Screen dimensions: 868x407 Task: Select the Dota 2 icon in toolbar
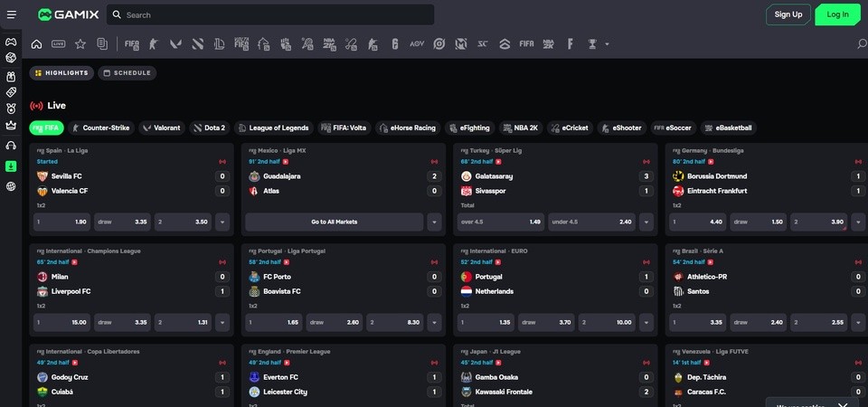[198, 44]
